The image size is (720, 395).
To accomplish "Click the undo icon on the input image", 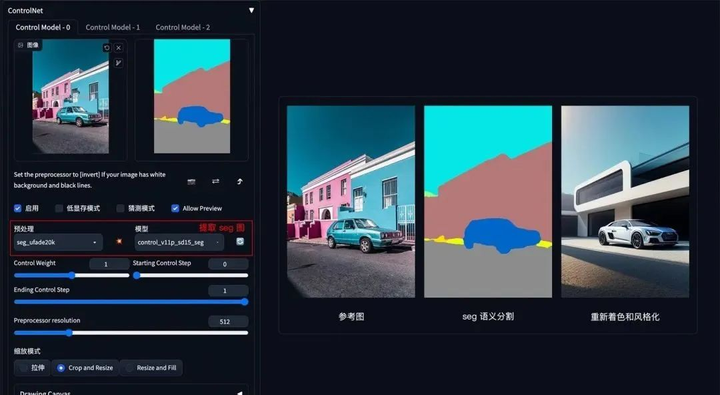I will (107, 47).
